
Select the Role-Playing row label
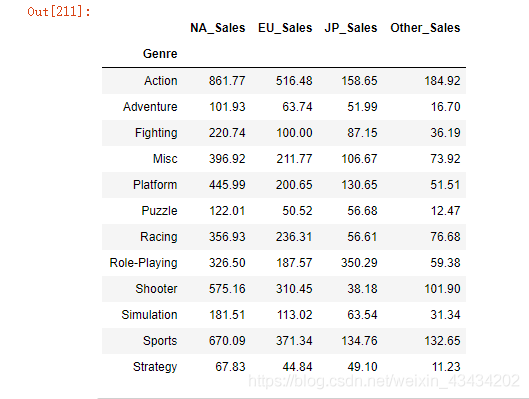tap(143, 263)
